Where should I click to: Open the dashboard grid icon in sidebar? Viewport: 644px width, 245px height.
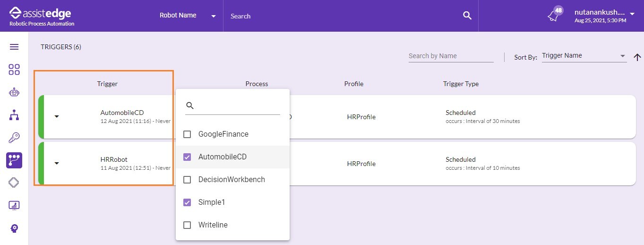coord(14,70)
